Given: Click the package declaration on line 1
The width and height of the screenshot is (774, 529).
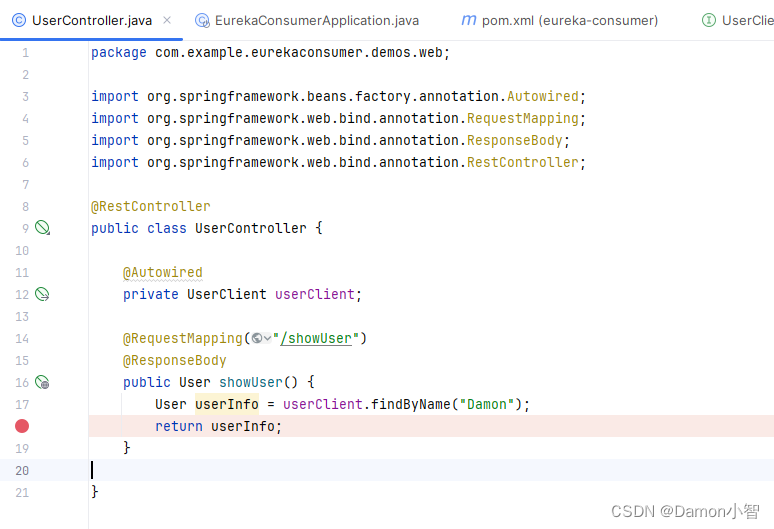Looking at the screenshot, I should [271, 52].
